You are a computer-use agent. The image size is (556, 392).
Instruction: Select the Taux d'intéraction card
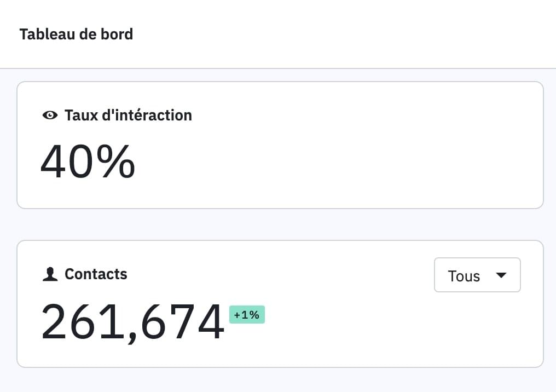280,145
